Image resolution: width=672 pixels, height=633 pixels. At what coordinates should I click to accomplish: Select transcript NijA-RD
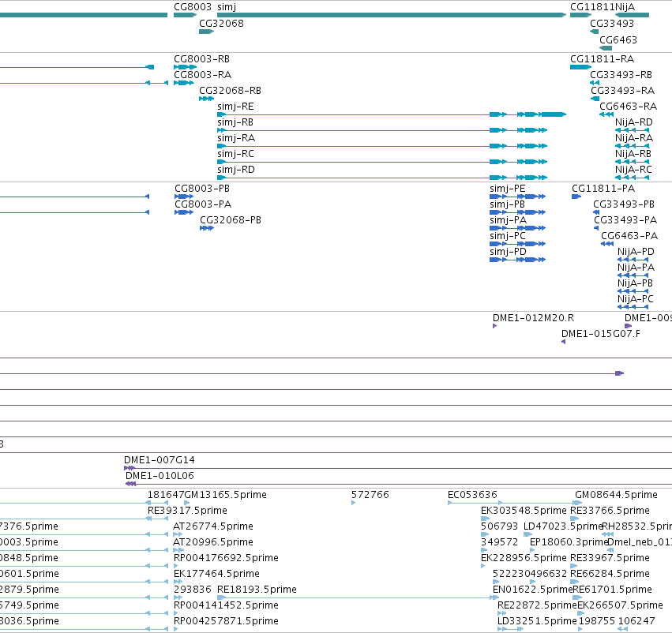click(633, 122)
